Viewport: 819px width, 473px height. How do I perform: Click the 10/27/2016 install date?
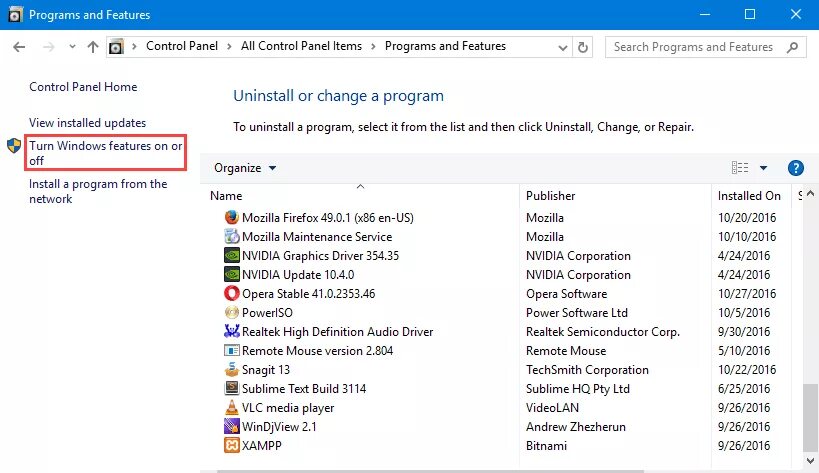click(x=747, y=293)
